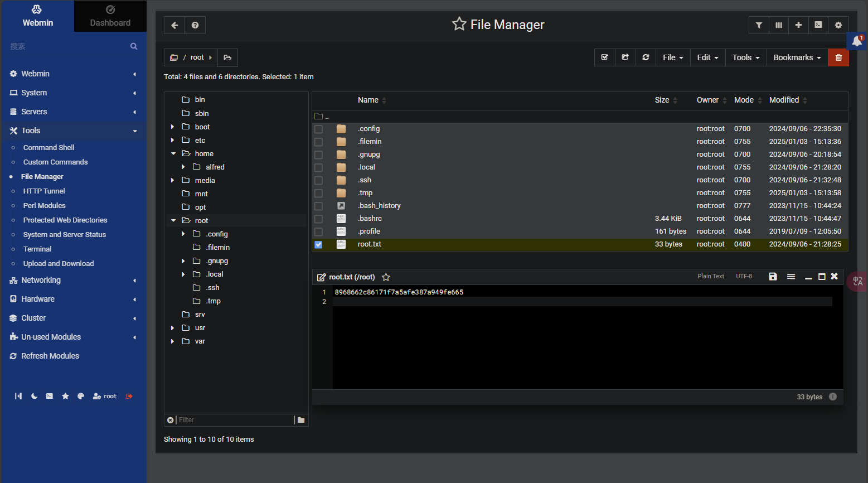Uncheck the root.txt checkbox
The width and height of the screenshot is (868, 483).
318,244
